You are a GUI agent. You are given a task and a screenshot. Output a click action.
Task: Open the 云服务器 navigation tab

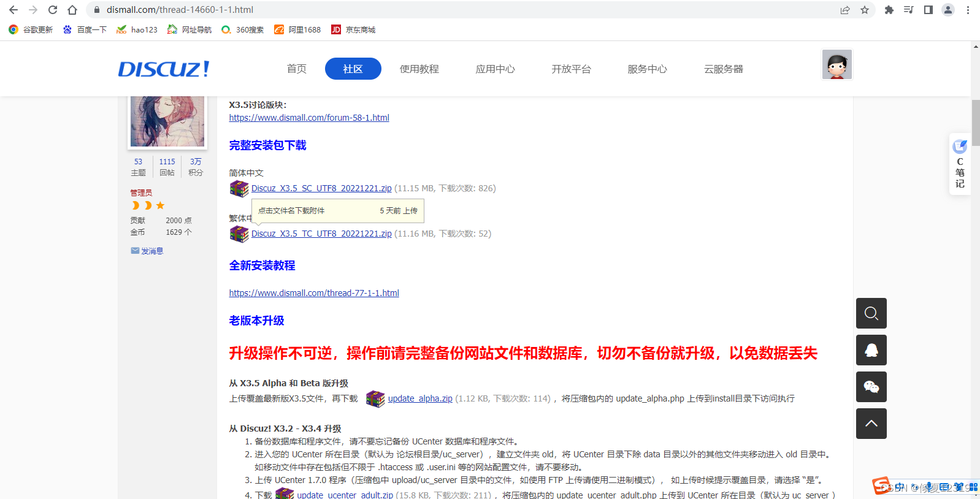(x=724, y=69)
